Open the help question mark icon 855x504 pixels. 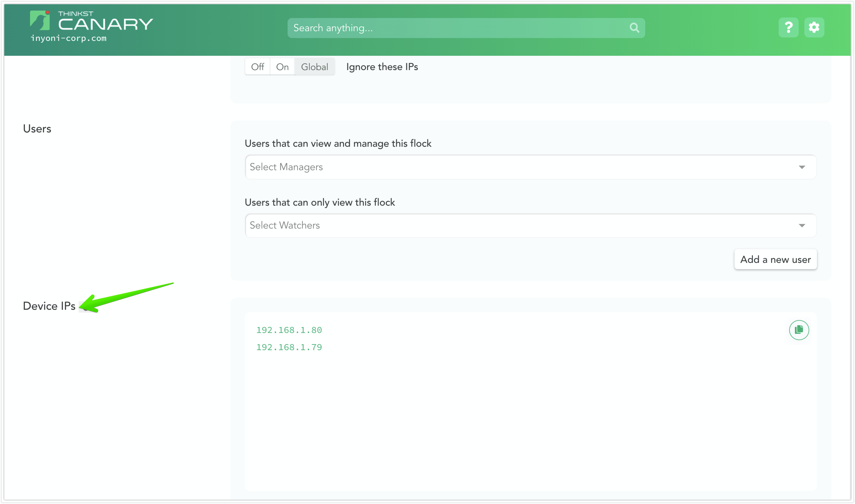(788, 27)
